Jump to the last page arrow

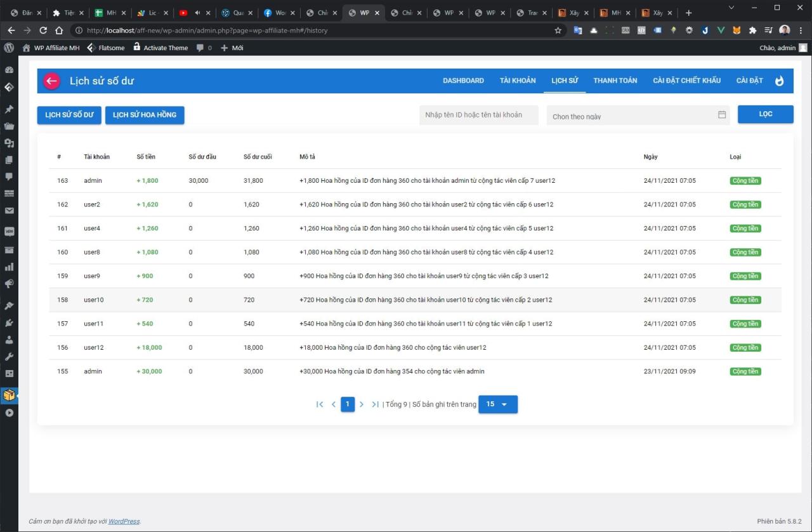(376, 404)
